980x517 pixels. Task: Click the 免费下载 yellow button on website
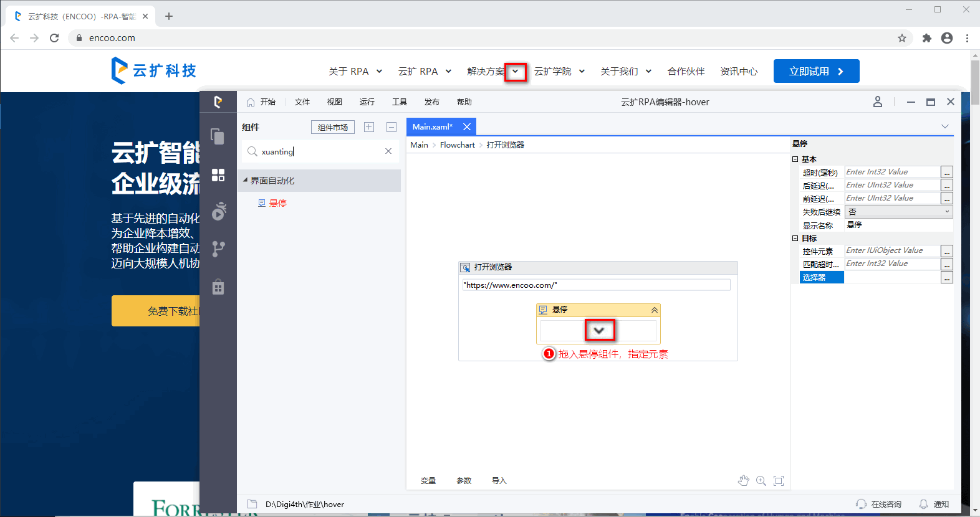coord(156,311)
